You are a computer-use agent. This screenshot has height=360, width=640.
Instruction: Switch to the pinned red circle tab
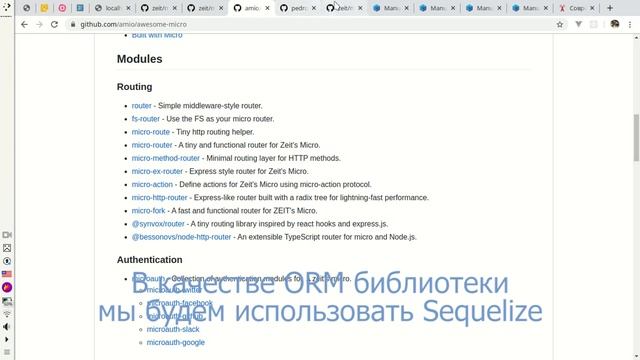[x=62, y=8]
